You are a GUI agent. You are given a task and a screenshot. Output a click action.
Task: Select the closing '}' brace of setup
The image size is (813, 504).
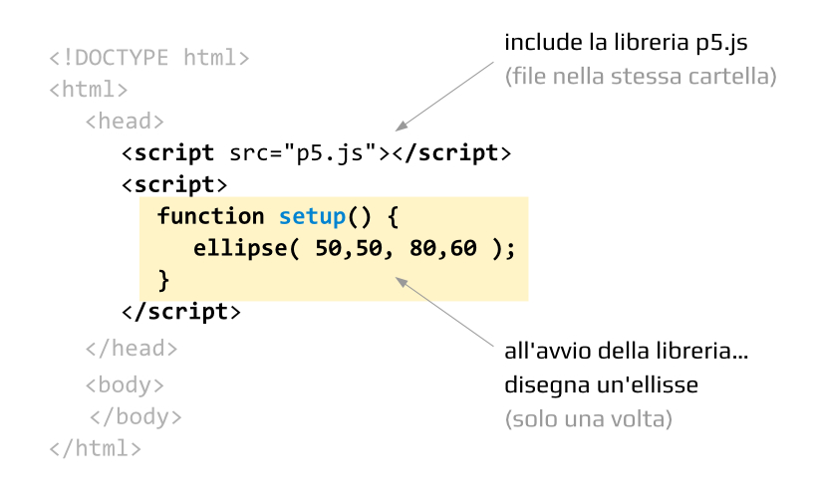[x=163, y=280]
